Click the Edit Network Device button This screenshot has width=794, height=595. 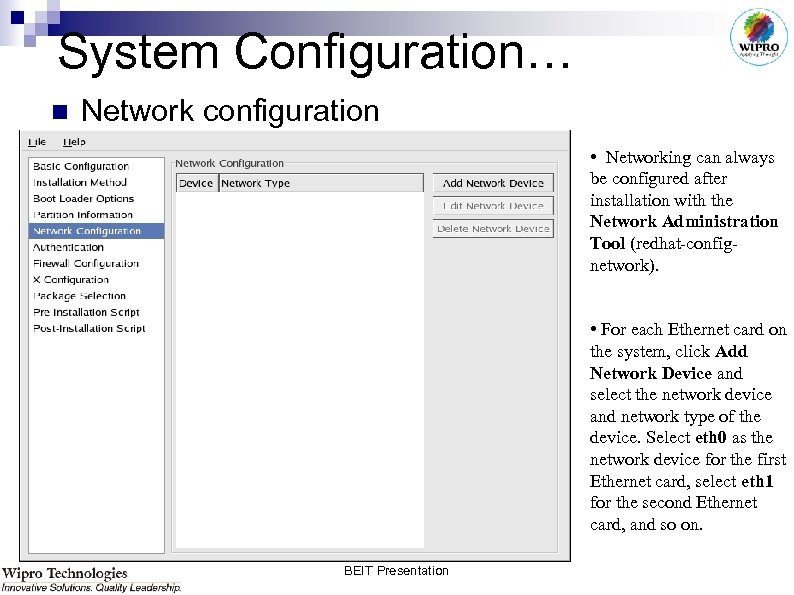coord(493,206)
